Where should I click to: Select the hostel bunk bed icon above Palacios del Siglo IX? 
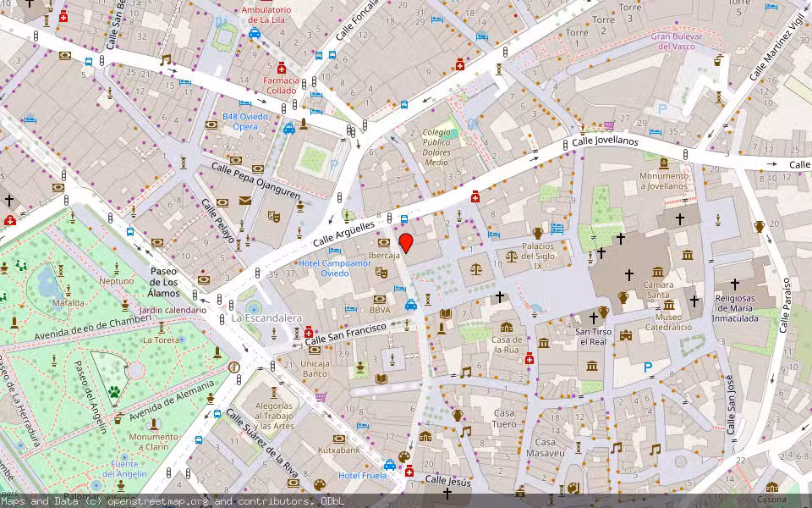557,229
